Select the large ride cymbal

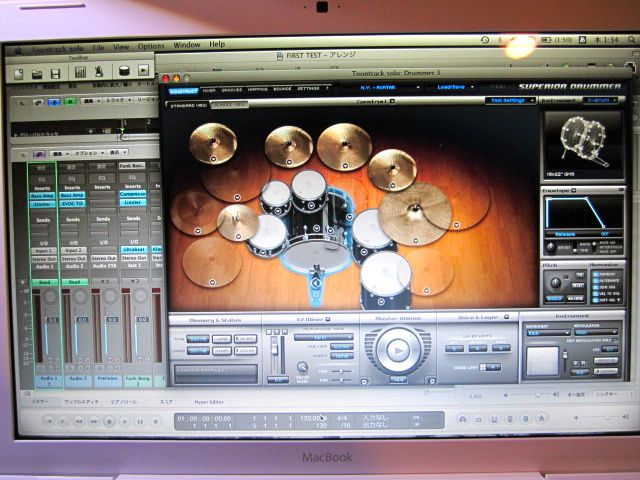click(x=415, y=213)
